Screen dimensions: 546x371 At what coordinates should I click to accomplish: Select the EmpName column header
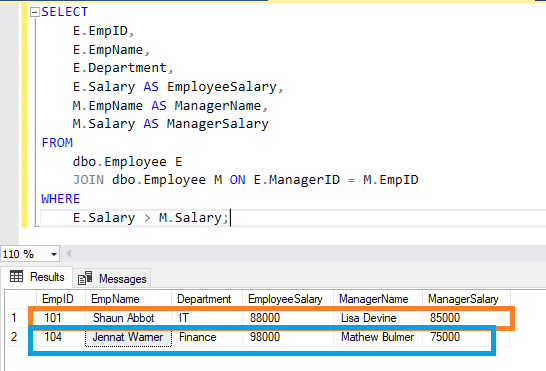pos(128,299)
